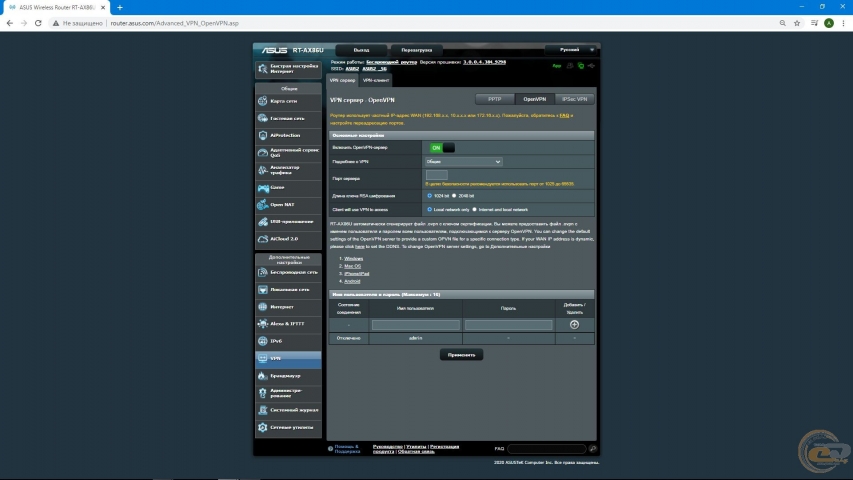Click the USB status icon in header
Screen dimensions: 853x480
tap(591, 66)
